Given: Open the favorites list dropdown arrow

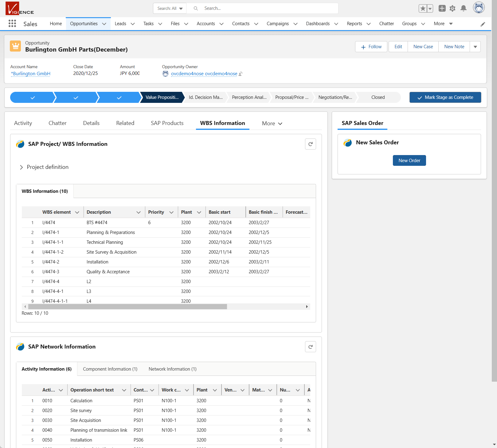Looking at the screenshot, I should tap(430, 9).
